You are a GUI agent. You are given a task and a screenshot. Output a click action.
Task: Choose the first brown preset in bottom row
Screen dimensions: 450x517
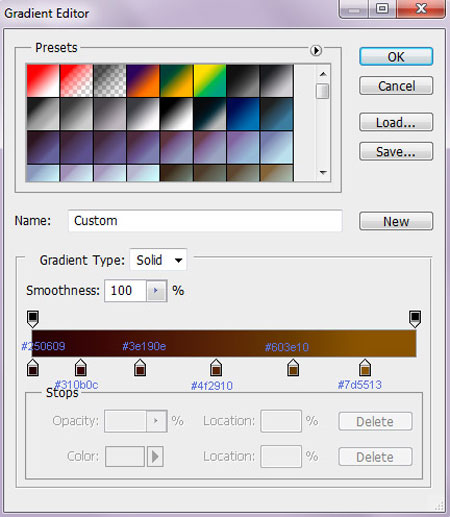pos(176,173)
